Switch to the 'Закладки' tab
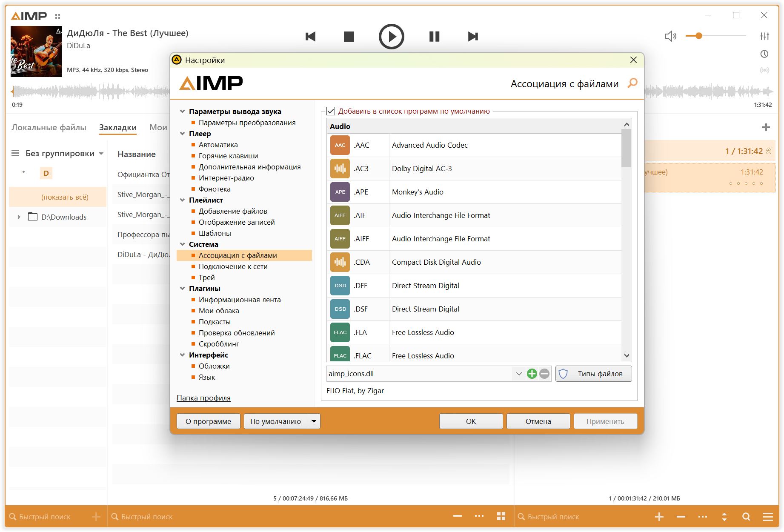Viewport: 784px width, 532px height. tap(118, 127)
